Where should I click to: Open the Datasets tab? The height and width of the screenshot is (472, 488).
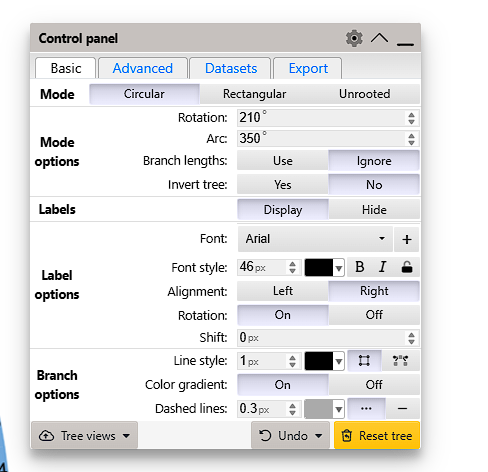tap(231, 68)
